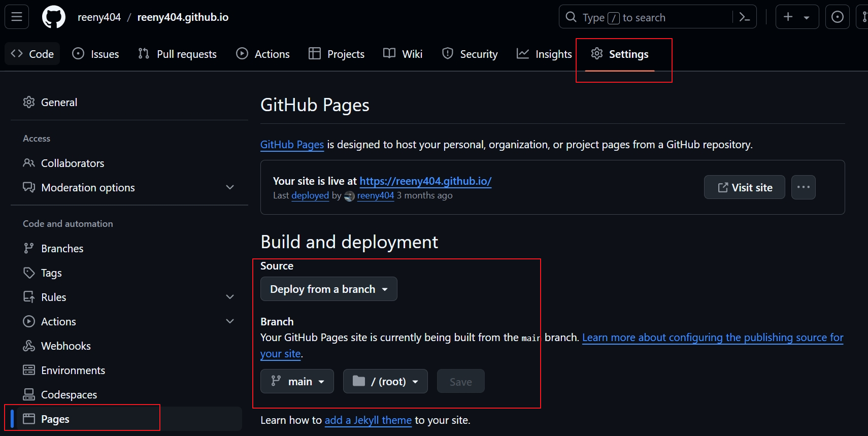Open the Security tab

click(470, 54)
